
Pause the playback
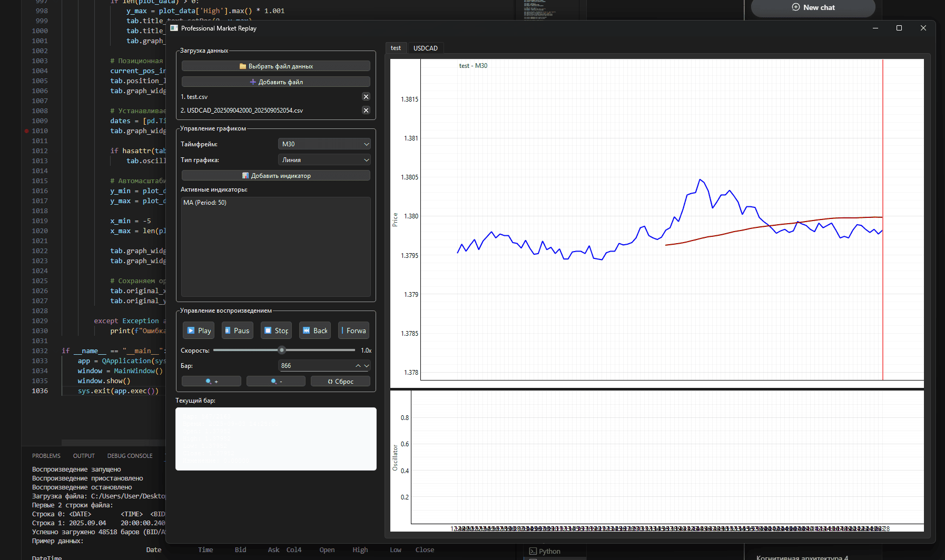tap(237, 331)
